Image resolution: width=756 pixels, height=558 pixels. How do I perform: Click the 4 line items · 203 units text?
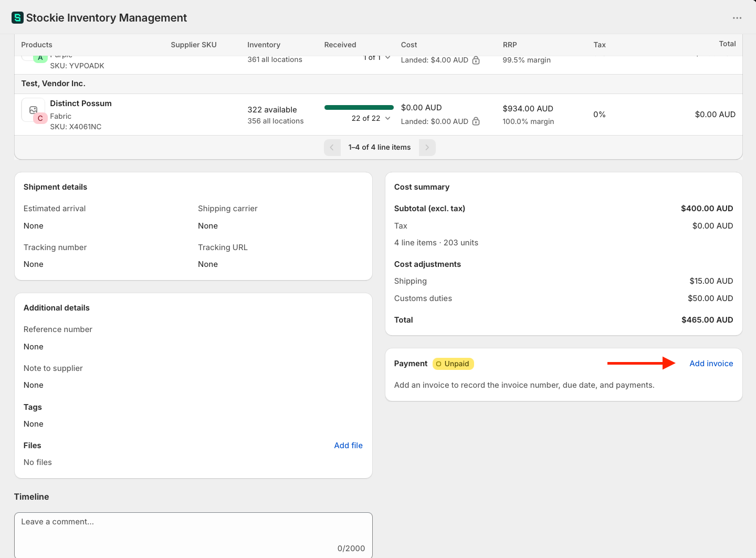click(x=436, y=243)
